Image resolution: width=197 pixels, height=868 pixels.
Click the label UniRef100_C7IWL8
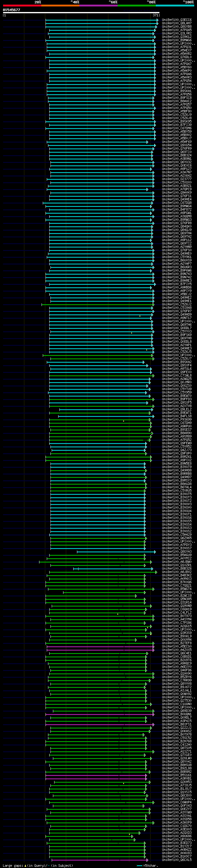[177, 375]
